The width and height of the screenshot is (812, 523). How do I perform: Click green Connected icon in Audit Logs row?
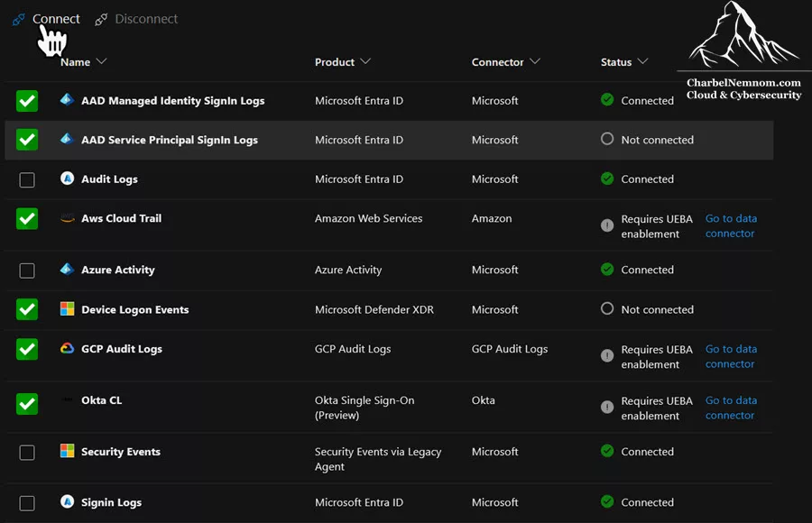(607, 179)
